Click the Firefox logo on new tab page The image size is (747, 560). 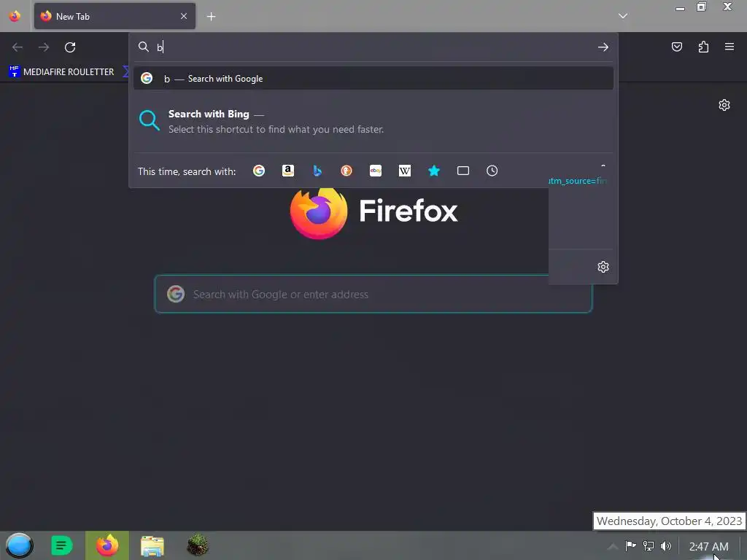[318, 213]
